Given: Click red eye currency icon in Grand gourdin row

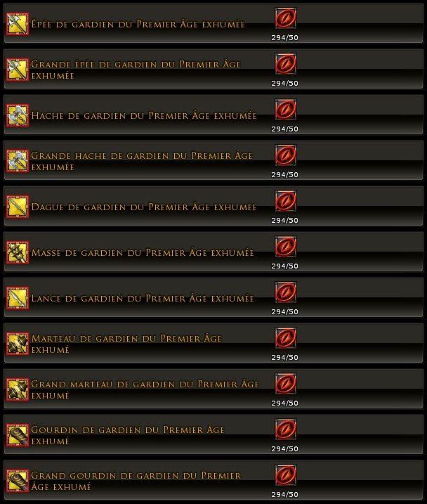Looking at the screenshot, I should (285, 474).
